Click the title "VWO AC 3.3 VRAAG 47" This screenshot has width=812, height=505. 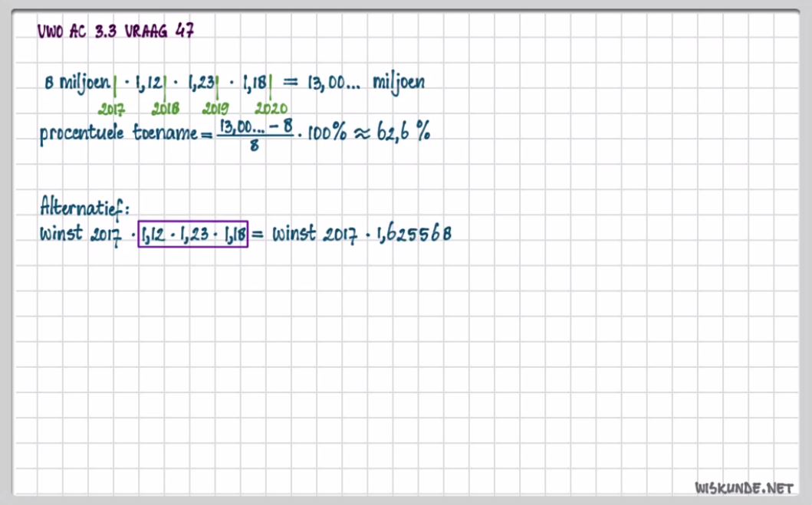115,31
